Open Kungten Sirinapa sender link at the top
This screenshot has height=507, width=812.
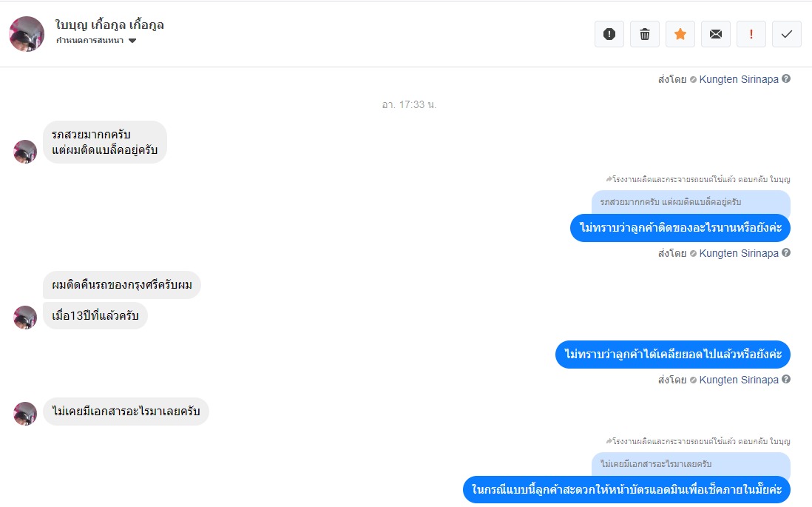click(x=739, y=79)
